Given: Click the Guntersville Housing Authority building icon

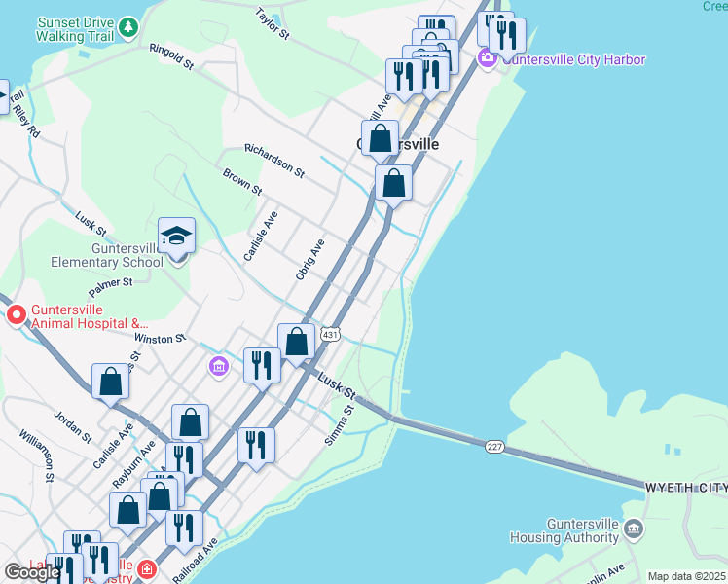Looking at the screenshot, I should tap(634, 529).
